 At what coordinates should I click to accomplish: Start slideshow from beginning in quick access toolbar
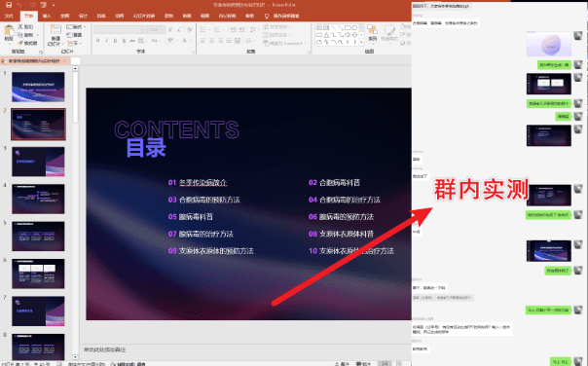coord(44,5)
